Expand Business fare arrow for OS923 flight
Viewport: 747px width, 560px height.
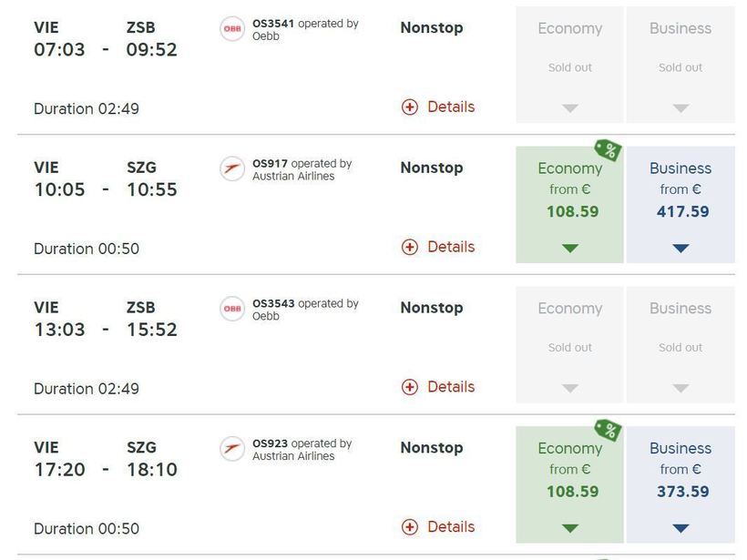(680, 528)
